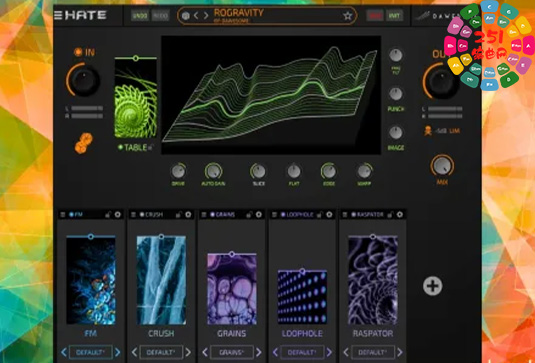Click the INIT button
This screenshot has height=363, width=535.
(395, 16)
